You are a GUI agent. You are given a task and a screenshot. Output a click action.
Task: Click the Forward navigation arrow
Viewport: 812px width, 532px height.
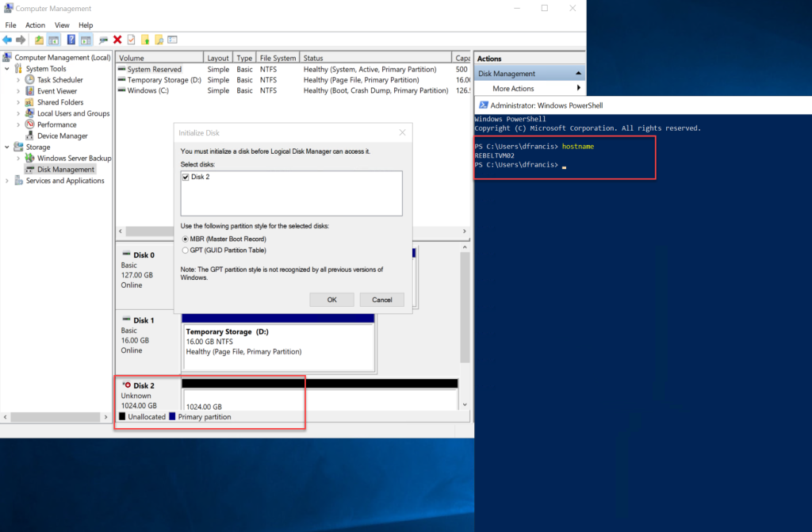[19, 40]
